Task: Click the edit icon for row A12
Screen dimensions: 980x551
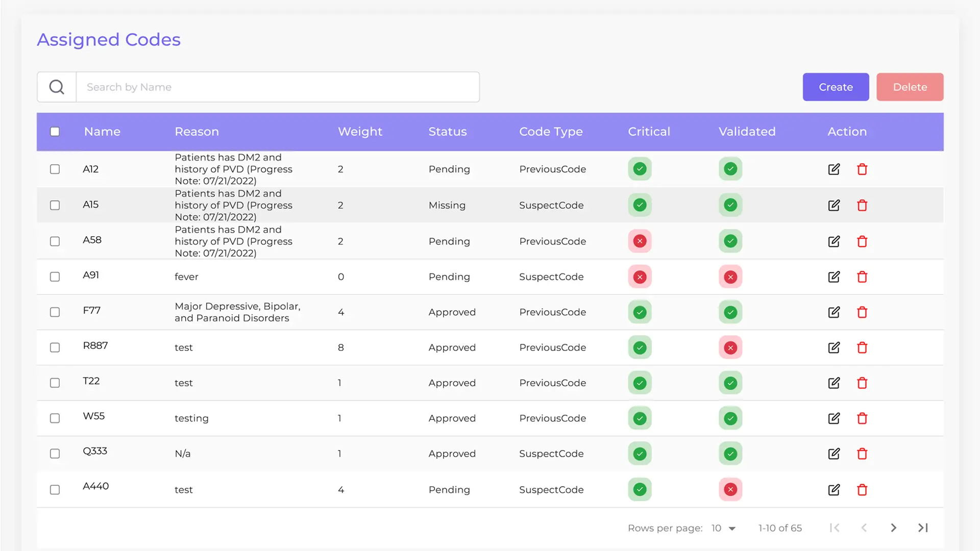Action: coord(834,169)
